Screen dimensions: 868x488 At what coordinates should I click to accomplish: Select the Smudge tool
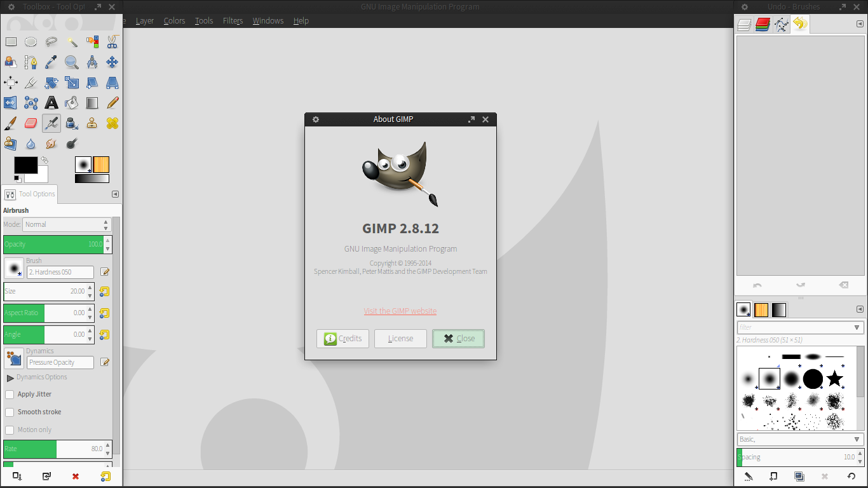click(51, 144)
